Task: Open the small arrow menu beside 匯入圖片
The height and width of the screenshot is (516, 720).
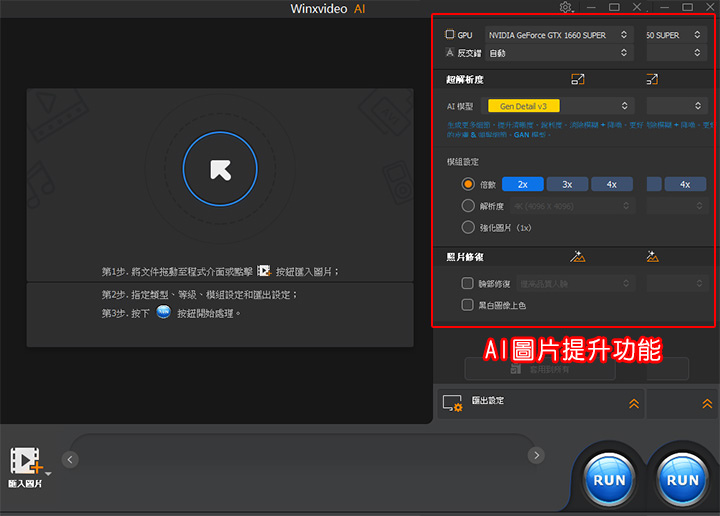Action: (48, 474)
